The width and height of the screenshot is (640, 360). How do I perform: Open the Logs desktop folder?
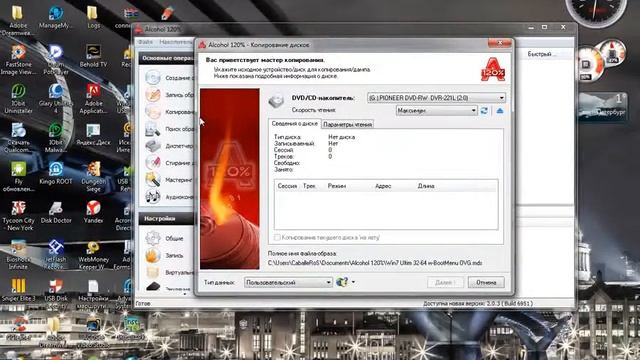93,18
